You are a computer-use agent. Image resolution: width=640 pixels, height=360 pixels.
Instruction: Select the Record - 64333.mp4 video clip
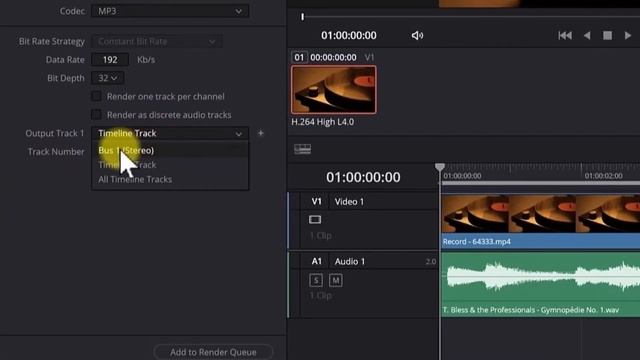pyautogui.click(x=541, y=222)
